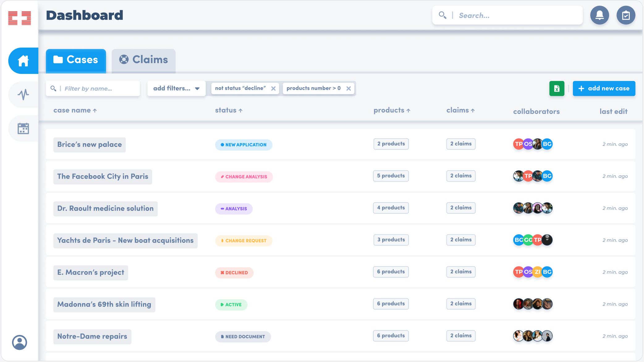
Task: Remove the 'products number > 0' filter
Action: pyautogui.click(x=349, y=88)
